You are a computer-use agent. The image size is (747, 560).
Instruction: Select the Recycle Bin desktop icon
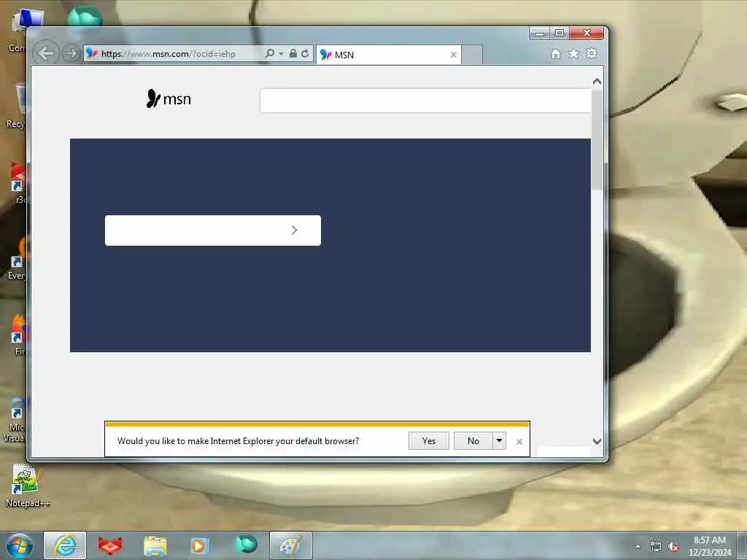(18, 106)
